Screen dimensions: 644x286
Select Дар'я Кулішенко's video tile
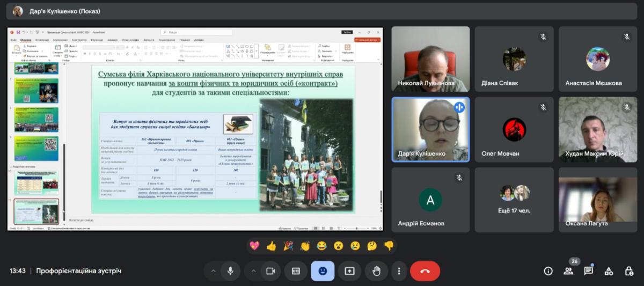[430, 129]
